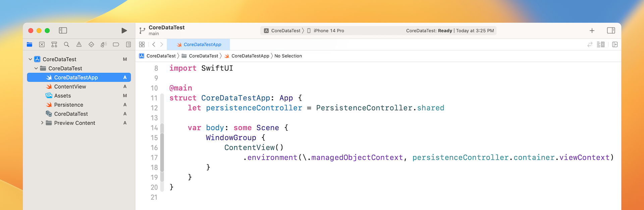644x210 pixels.
Task: Collapse the CoreDataTest folder group
Action: 36,68
